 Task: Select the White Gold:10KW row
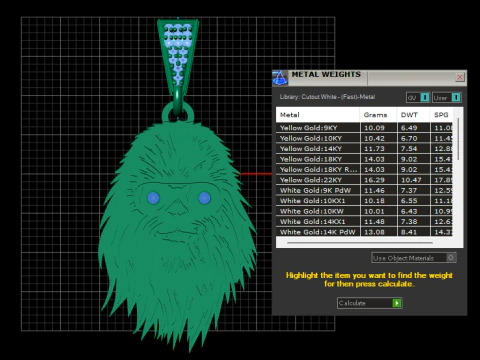(x=364, y=211)
